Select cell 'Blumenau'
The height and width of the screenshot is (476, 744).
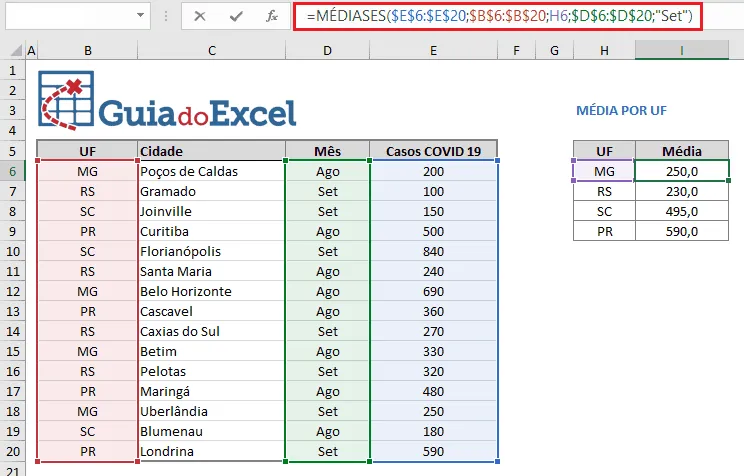pos(211,431)
